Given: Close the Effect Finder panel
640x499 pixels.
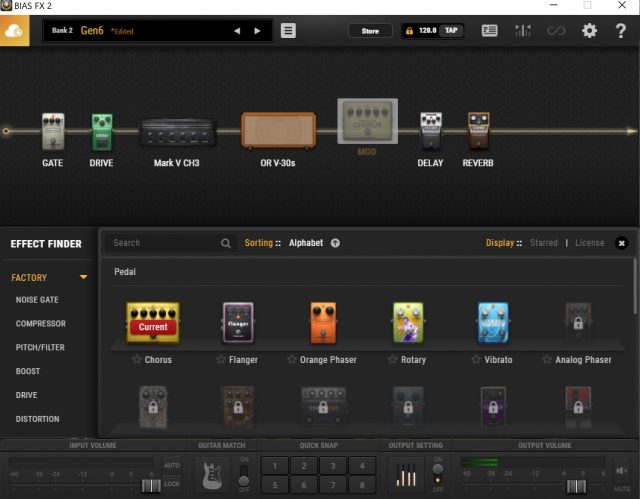Looking at the screenshot, I should point(621,243).
